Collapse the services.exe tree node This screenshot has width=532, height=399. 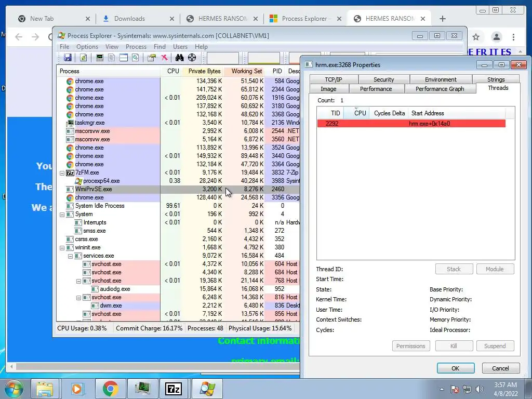click(x=70, y=256)
